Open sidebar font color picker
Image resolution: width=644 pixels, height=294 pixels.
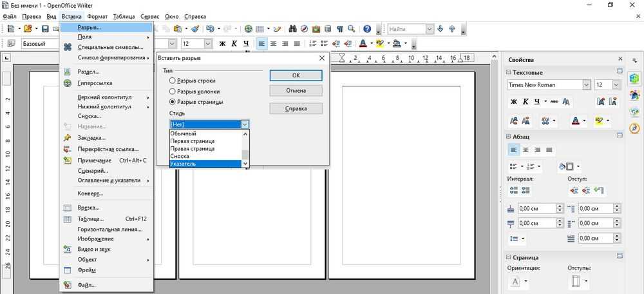pyautogui.click(x=585, y=121)
